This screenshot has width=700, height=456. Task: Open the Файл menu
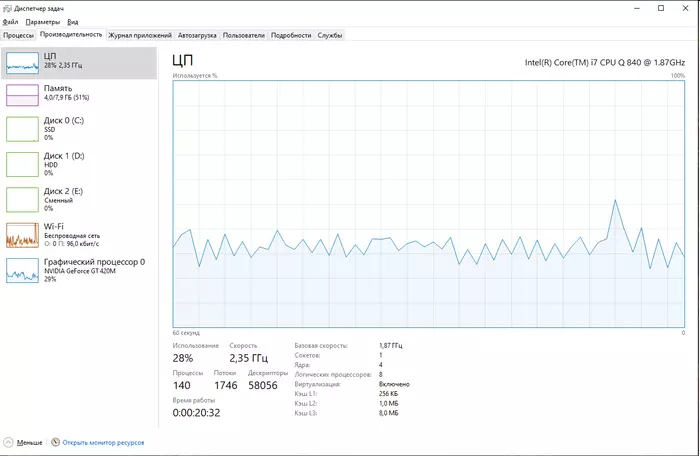pos(10,22)
